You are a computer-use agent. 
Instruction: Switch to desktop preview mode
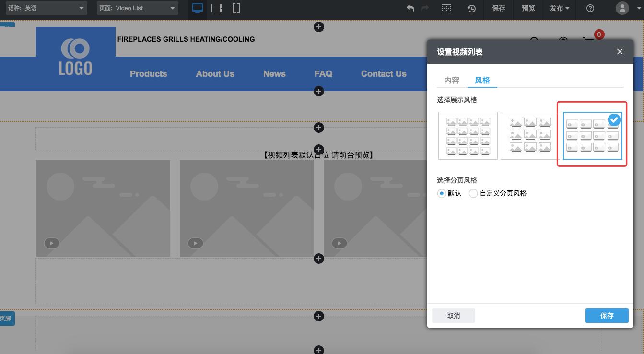coord(197,8)
